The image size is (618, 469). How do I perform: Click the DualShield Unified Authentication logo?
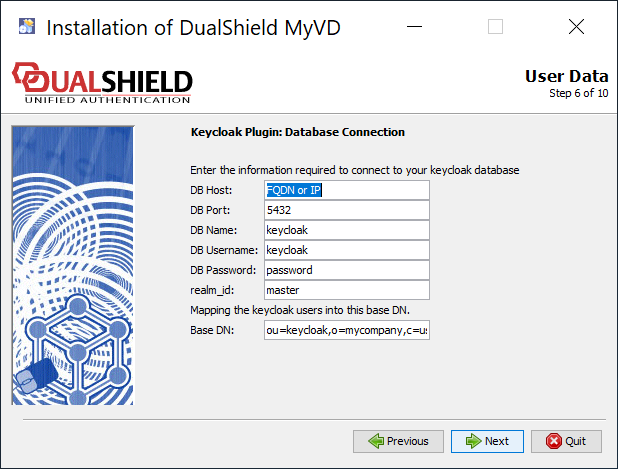pyautogui.click(x=101, y=82)
